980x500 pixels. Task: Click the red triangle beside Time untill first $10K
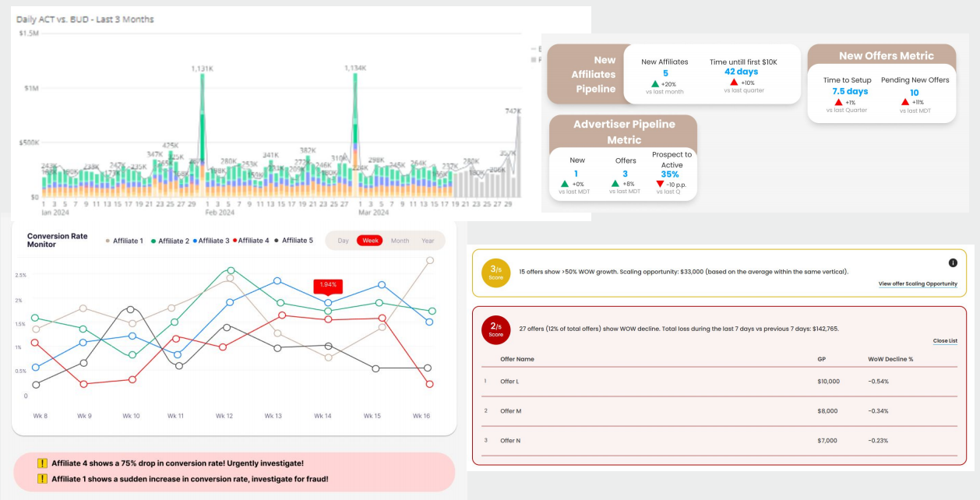[x=734, y=83]
